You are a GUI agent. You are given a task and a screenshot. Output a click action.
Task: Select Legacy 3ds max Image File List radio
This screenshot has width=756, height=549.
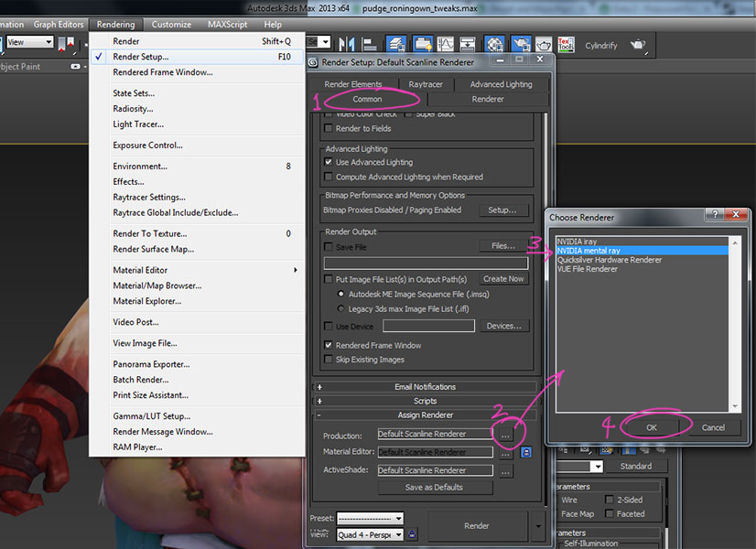(340, 308)
